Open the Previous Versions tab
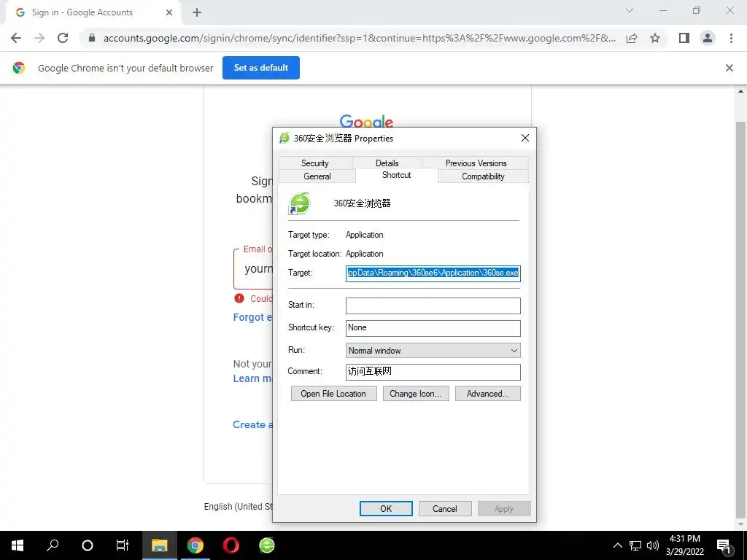 476,163
